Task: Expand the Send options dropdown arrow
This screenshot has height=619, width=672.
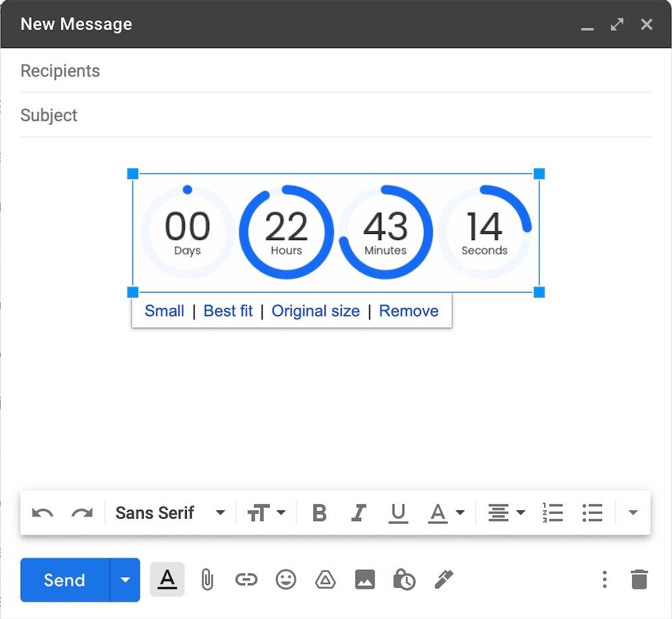Action: 125,580
